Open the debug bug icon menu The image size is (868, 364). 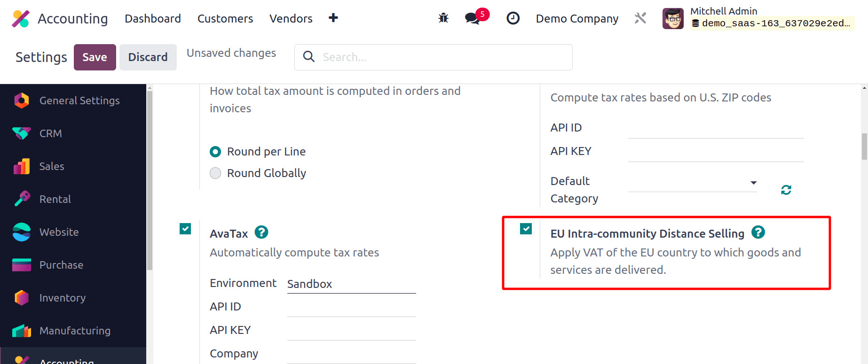click(443, 18)
